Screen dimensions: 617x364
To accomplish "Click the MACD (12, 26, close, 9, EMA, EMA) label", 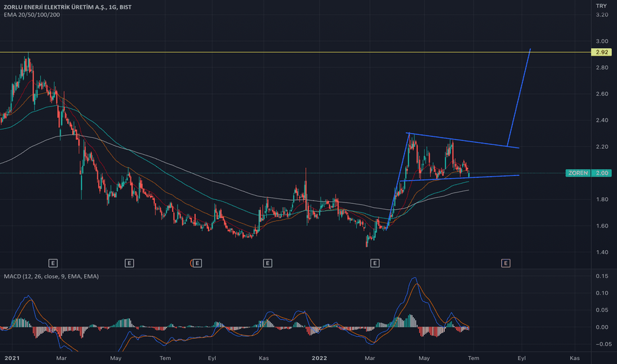I will tap(51, 276).
